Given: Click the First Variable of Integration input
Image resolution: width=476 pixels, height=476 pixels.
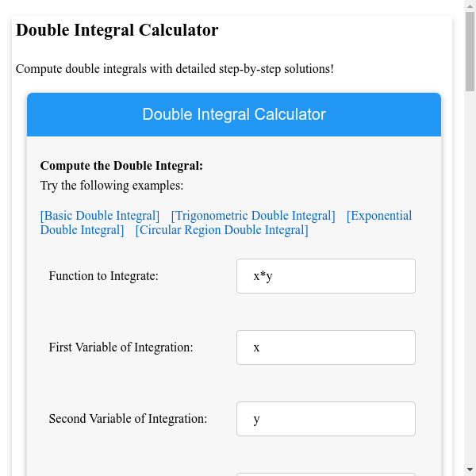Looking at the screenshot, I should coord(325,347).
